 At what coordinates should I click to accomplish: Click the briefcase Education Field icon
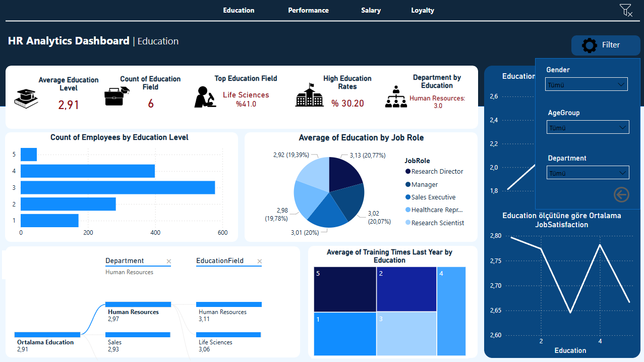pos(117,96)
